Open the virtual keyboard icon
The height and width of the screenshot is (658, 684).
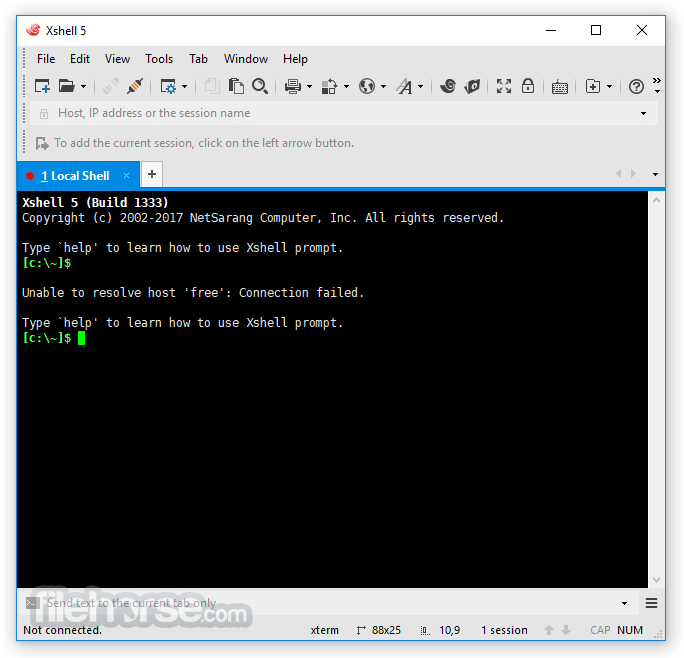click(560, 87)
